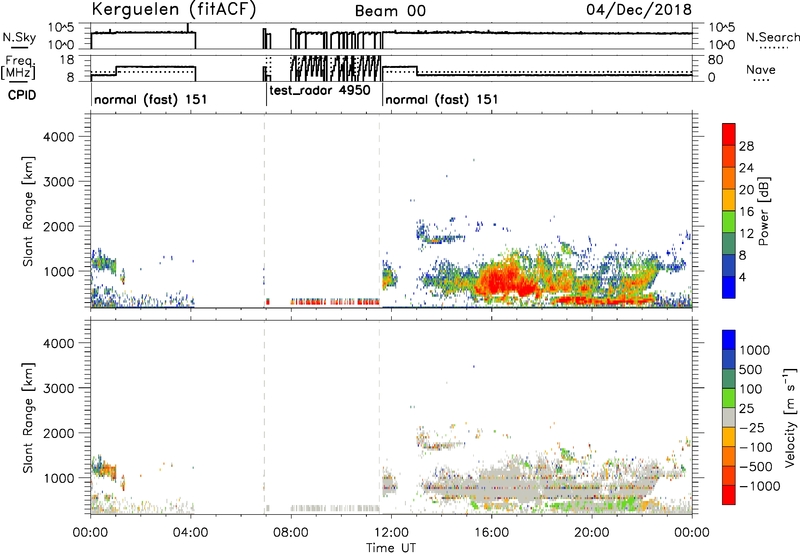Click the strong red echo region near 16:00 in power panel
The height and width of the screenshot is (554, 800).
click(503, 281)
